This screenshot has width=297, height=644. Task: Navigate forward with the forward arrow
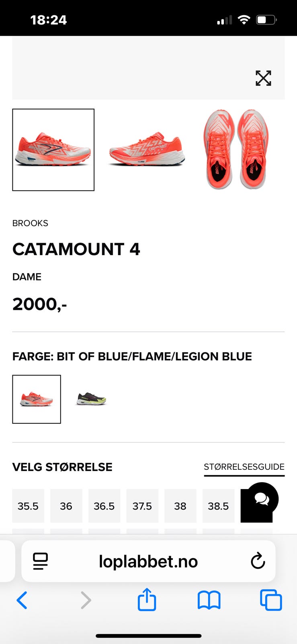[x=86, y=601]
